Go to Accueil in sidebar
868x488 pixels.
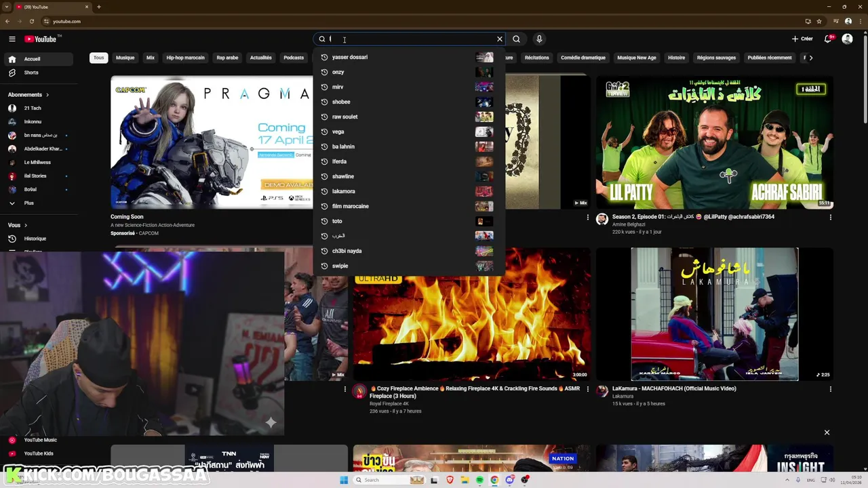(37, 59)
